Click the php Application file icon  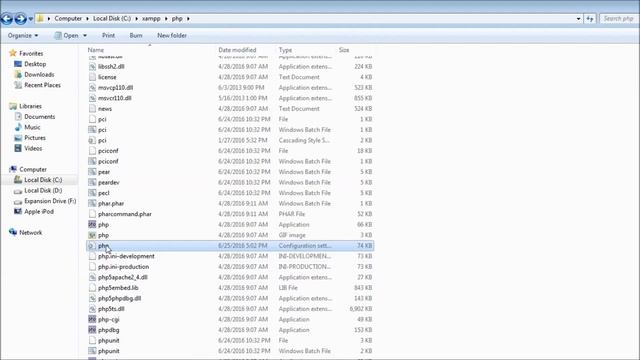(x=92, y=224)
